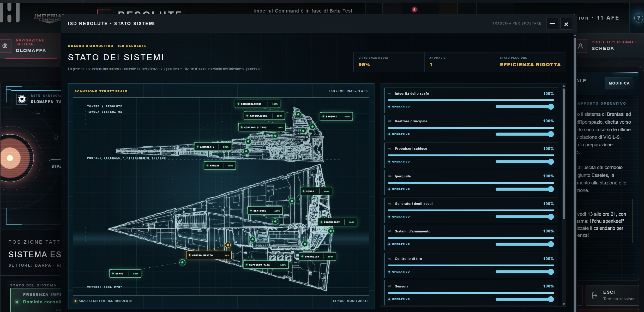644x312 pixels.
Task: Click Esci to end the session
Action: point(612,295)
